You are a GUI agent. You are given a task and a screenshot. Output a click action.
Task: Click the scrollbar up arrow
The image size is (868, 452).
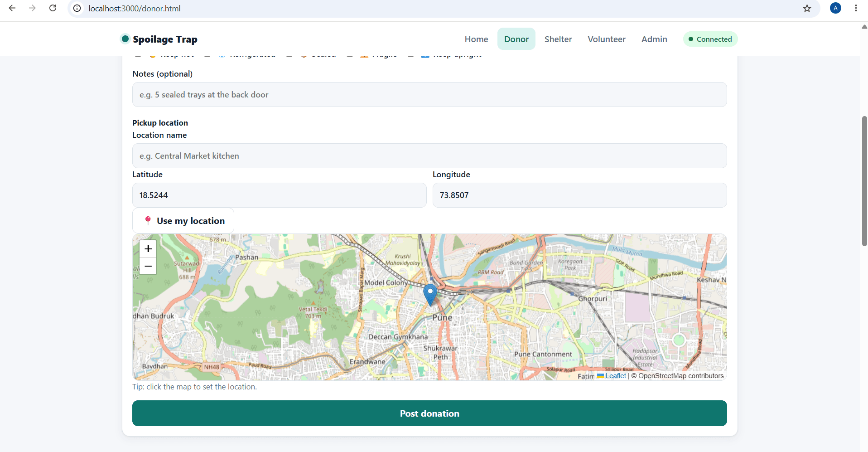864,27
